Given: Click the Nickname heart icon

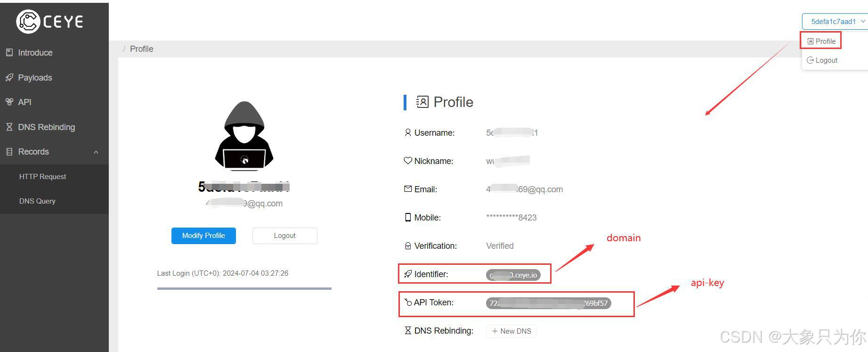Looking at the screenshot, I should click(408, 161).
